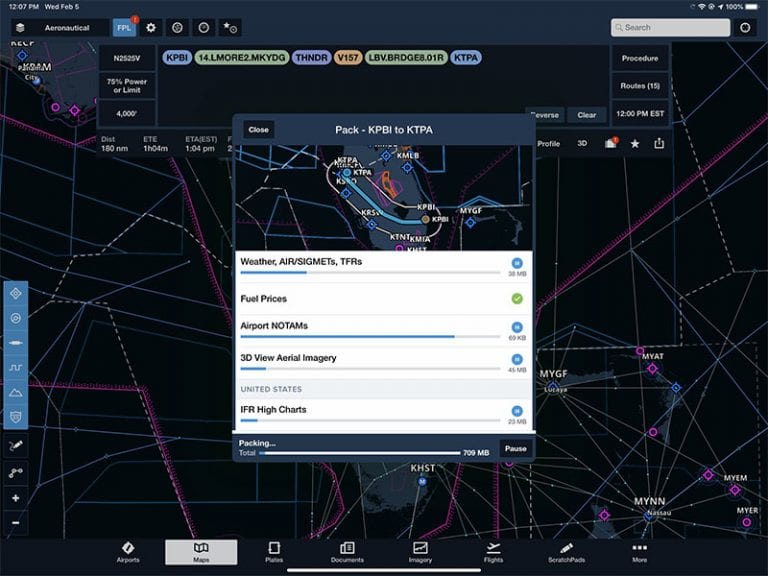This screenshot has height=576, width=768.
Task: Open the Aeronautical map layer selector
Action: [x=59, y=28]
